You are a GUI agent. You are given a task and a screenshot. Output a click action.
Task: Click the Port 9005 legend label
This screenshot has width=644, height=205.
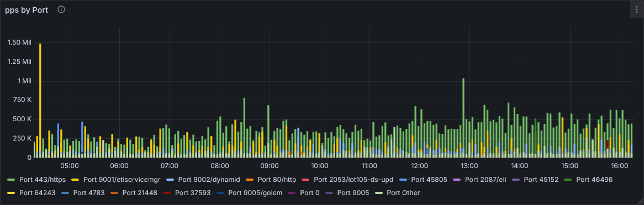click(353, 193)
